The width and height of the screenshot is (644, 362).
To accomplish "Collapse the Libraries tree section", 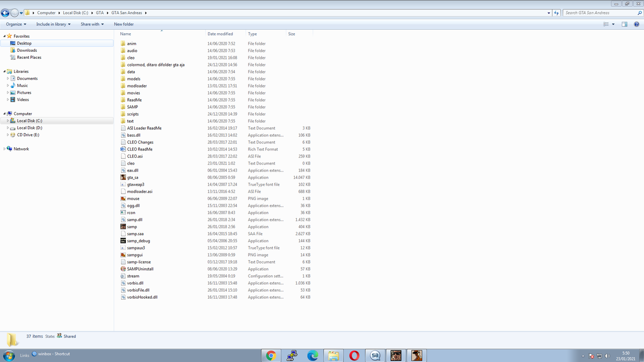I will click(5, 71).
